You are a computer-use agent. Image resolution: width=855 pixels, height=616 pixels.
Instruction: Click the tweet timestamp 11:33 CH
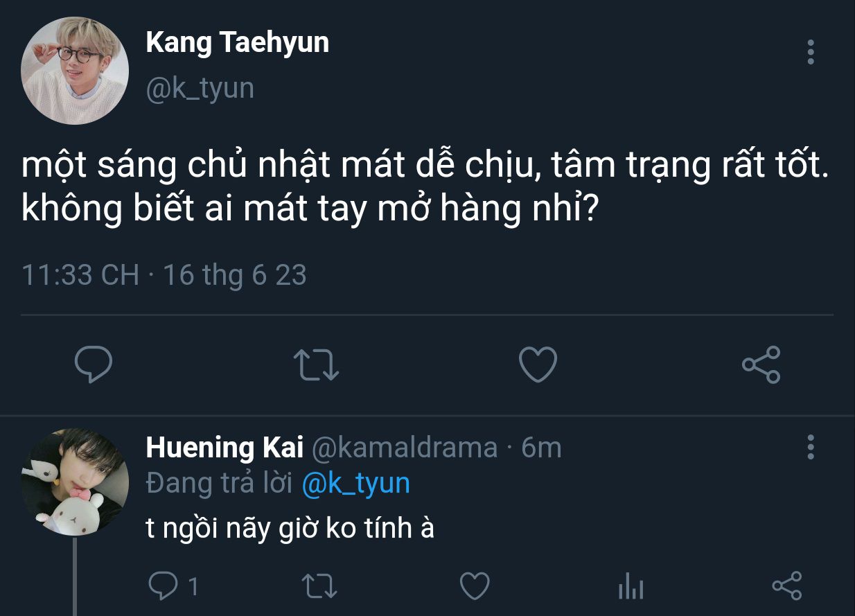point(80,275)
